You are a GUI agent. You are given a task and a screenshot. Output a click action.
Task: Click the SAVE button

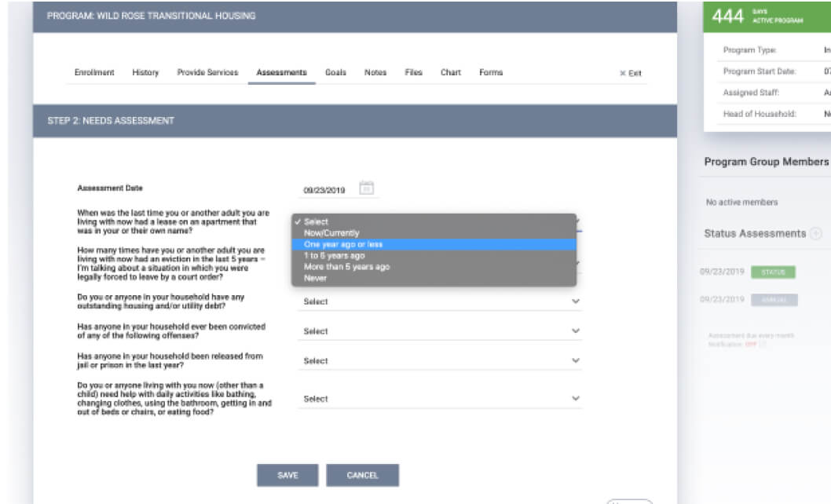289,475
